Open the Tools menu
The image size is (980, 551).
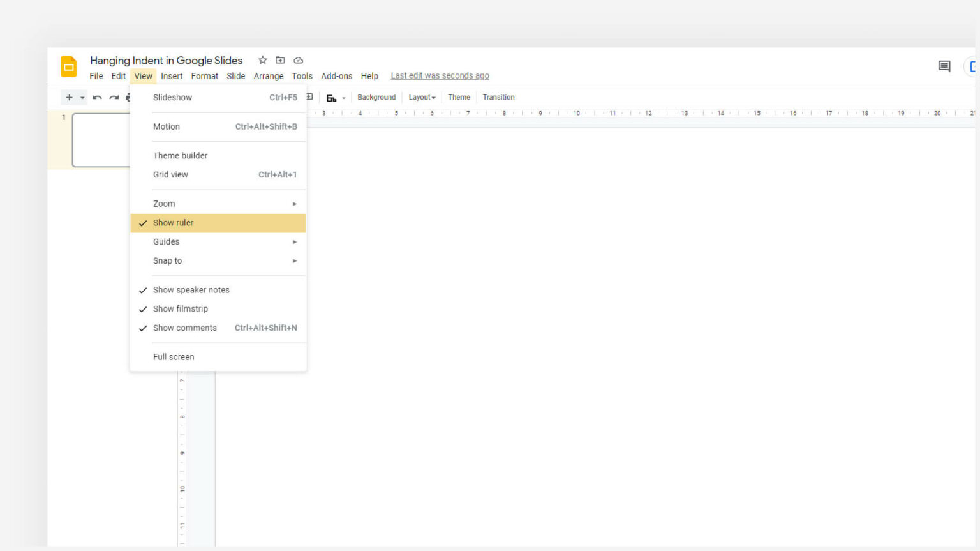[302, 76]
